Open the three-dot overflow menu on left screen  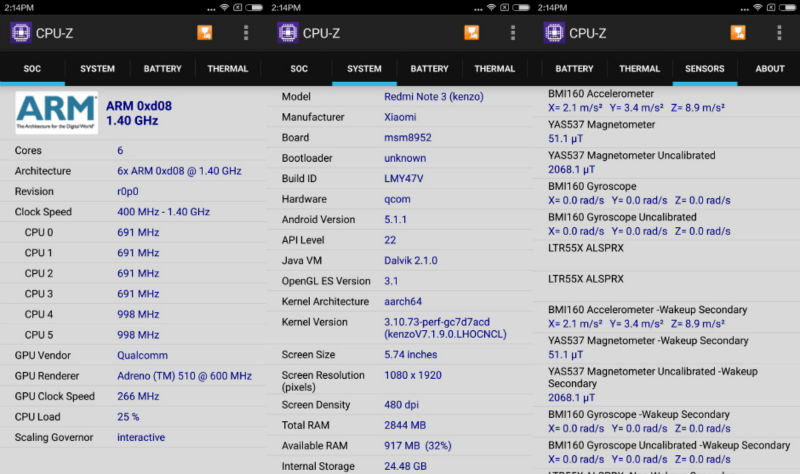pyautogui.click(x=246, y=33)
